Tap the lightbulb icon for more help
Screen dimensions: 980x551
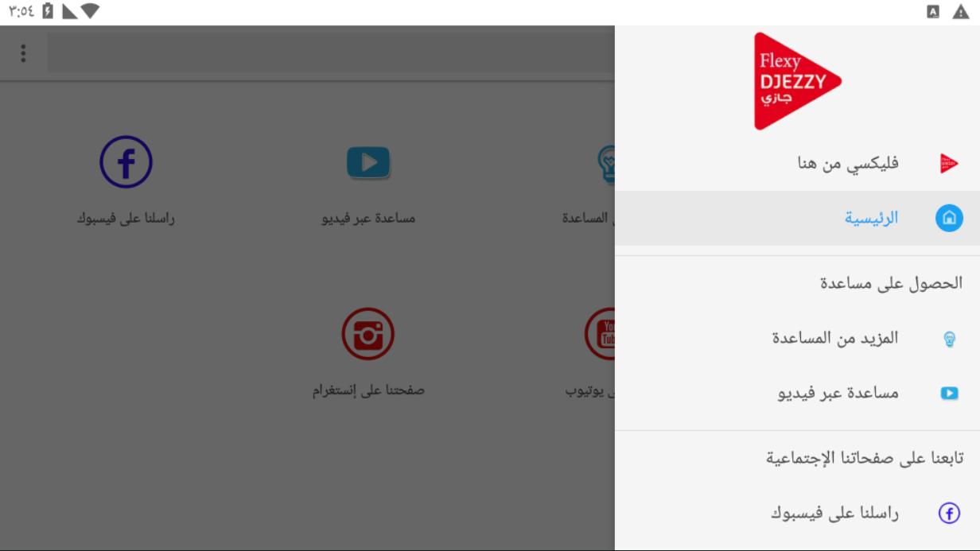[949, 340]
